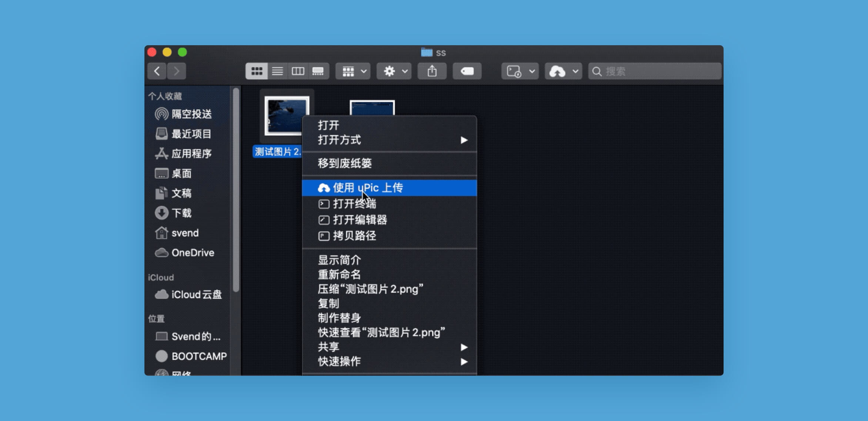Switch to gallery view

(318, 71)
